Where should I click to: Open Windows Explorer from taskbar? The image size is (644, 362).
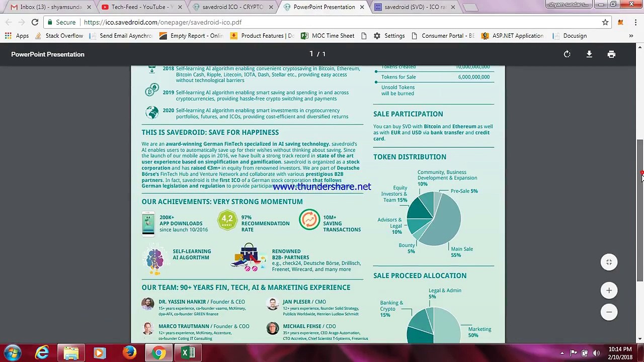[x=71, y=353]
